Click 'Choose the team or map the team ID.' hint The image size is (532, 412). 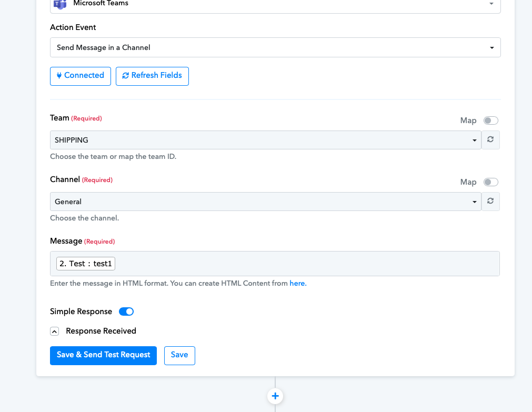click(113, 156)
